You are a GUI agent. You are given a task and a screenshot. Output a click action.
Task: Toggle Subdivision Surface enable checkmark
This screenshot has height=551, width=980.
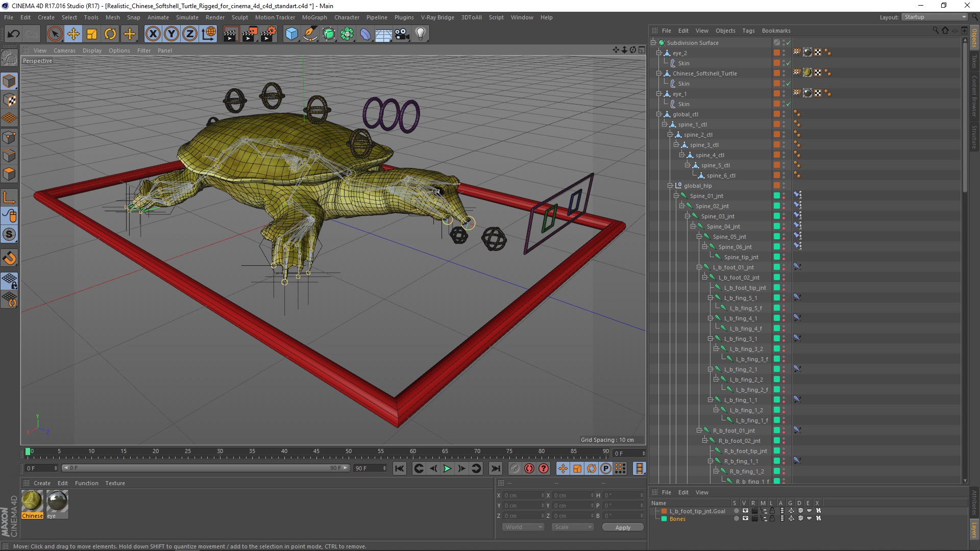tap(788, 43)
